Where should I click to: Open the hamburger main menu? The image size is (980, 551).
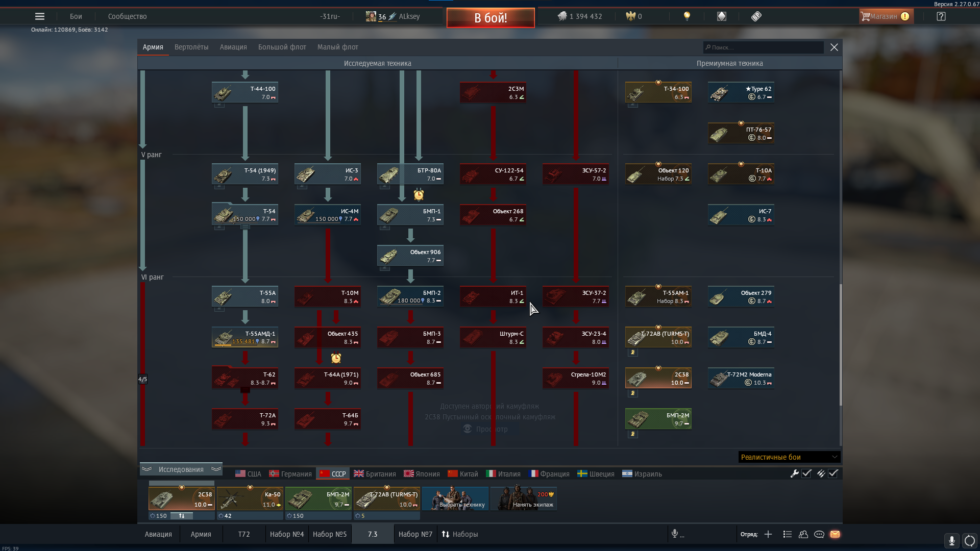[39, 16]
